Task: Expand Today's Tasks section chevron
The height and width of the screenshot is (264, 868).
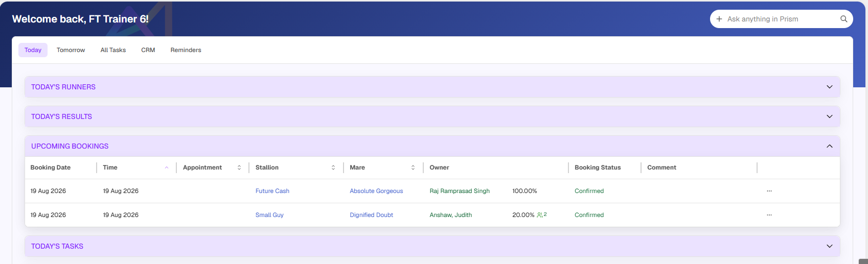Action: [x=829, y=246]
